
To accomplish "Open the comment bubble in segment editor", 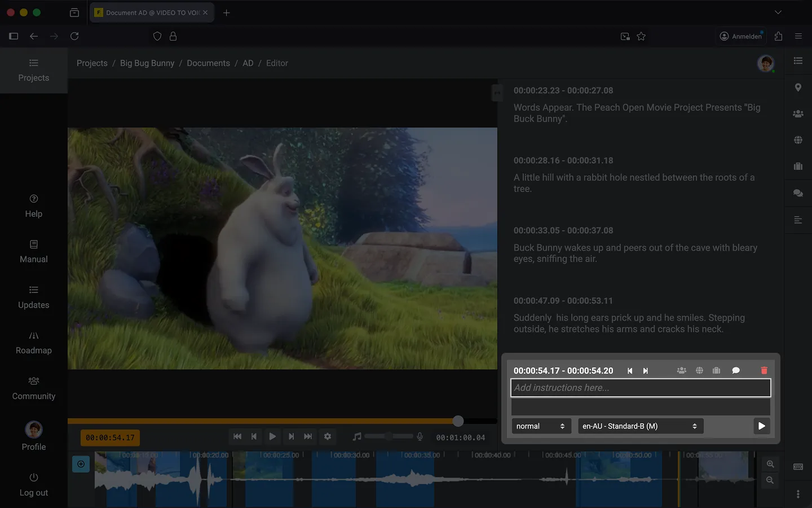I will point(736,371).
